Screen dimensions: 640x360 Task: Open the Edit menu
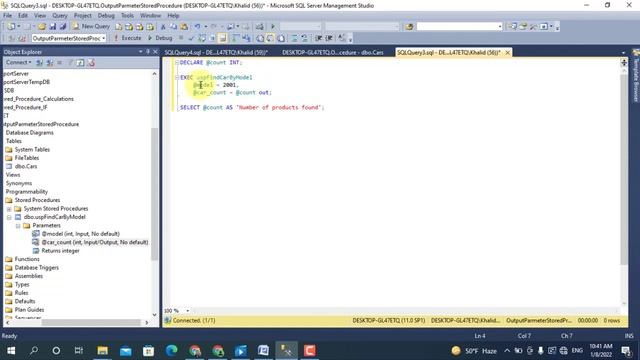23,16
